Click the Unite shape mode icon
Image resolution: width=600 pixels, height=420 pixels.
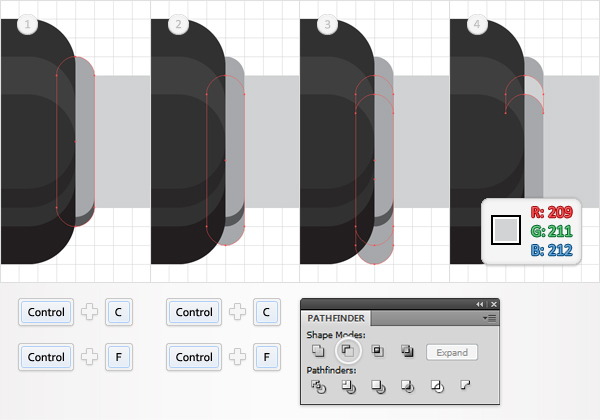pos(318,351)
